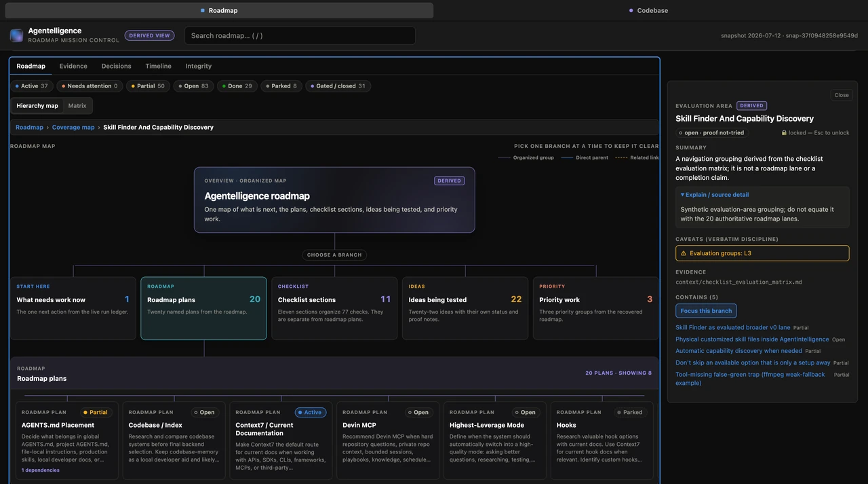Click the Parked status badge on Hooks card
The image size is (868, 484).
[x=631, y=412]
